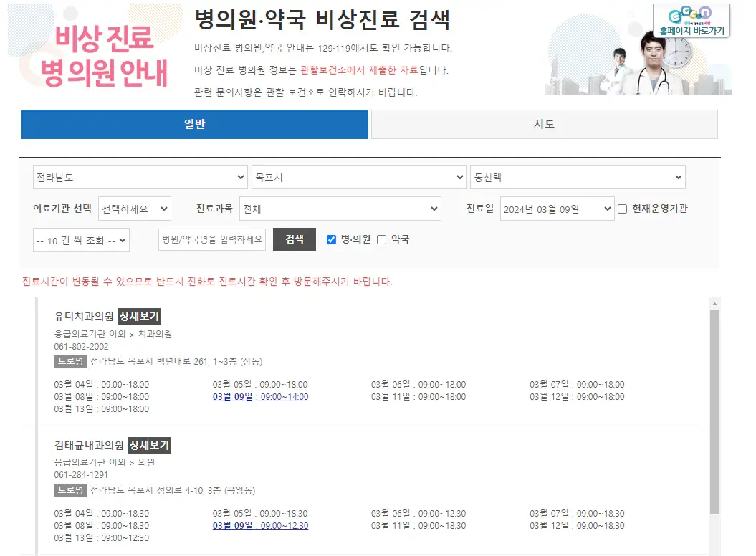Change the results-per-page dropdown showing 10건
The image size is (756, 556).
tap(81, 239)
